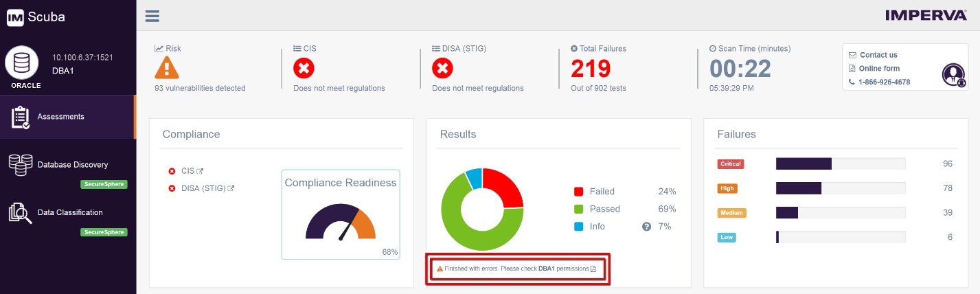Click the High failures bar
This screenshot has height=294, width=980.
pos(841,188)
